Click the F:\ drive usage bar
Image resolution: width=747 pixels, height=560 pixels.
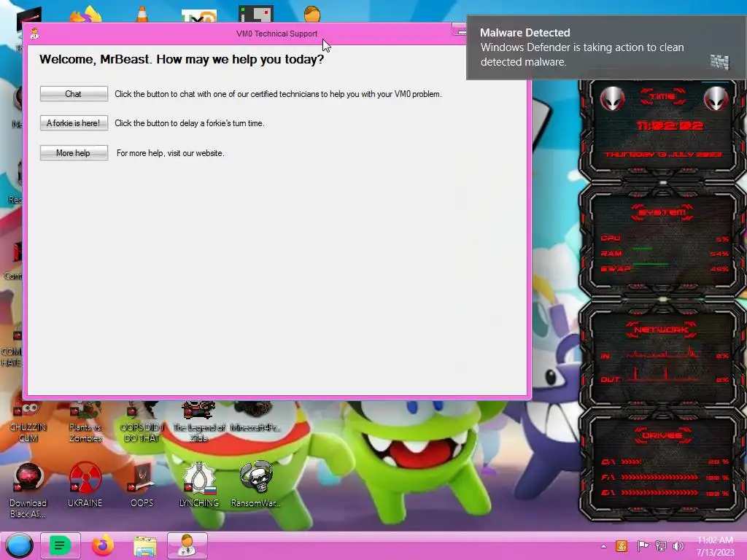pyautogui.click(x=665, y=477)
